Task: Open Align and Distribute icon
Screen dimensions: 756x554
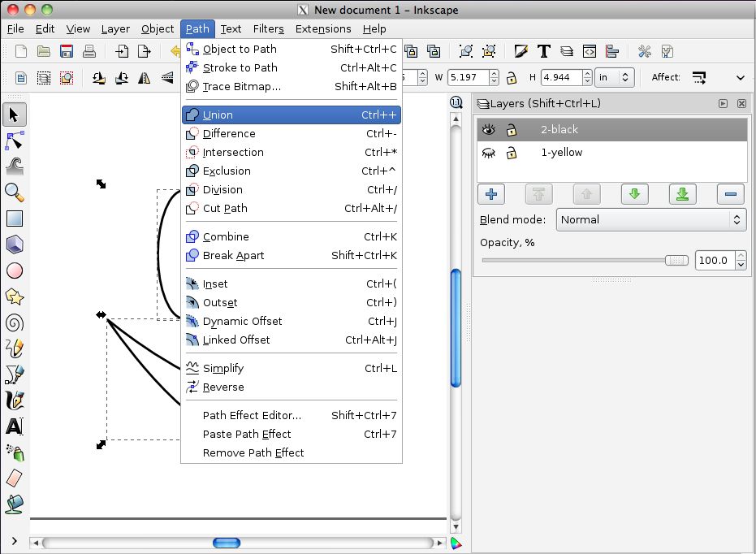Action: click(x=612, y=51)
